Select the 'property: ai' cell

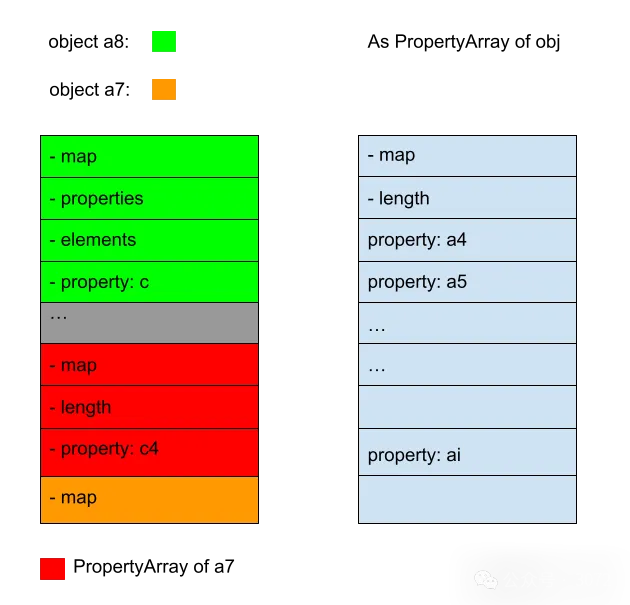point(467,452)
